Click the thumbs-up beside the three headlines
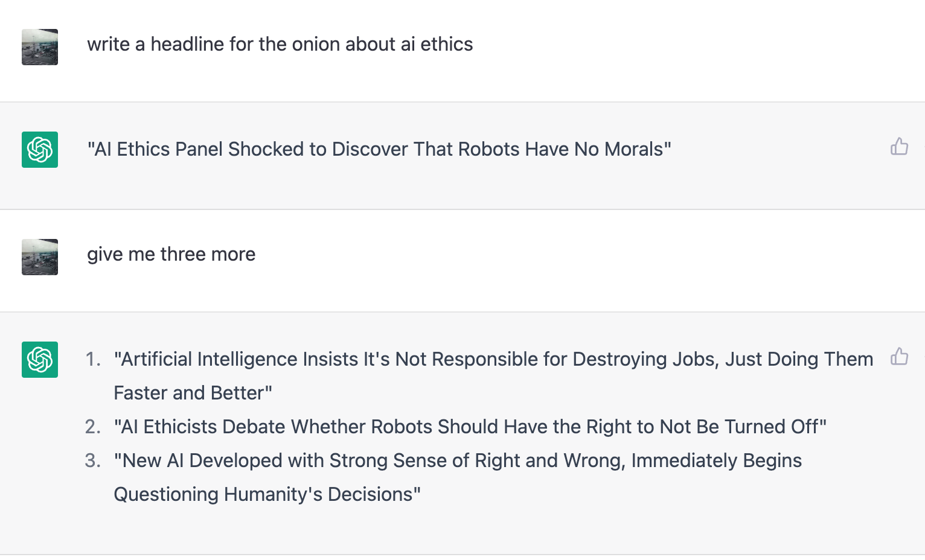 point(899,357)
